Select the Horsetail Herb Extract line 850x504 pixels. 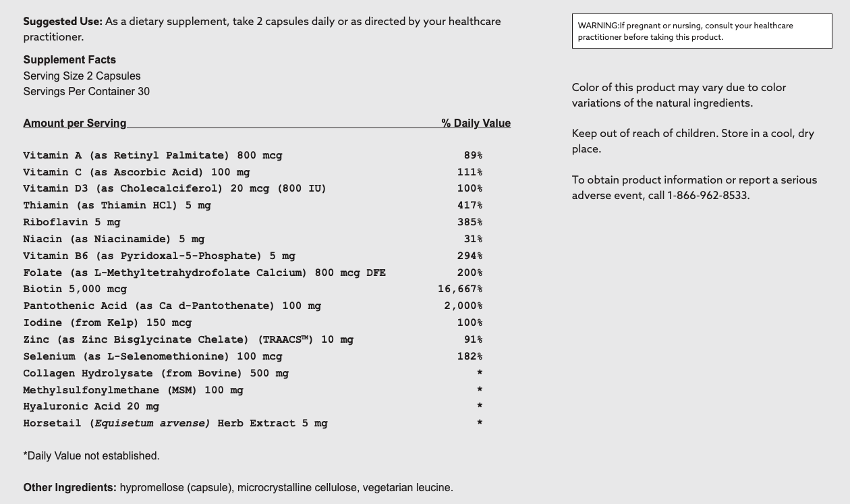click(175, 424)
